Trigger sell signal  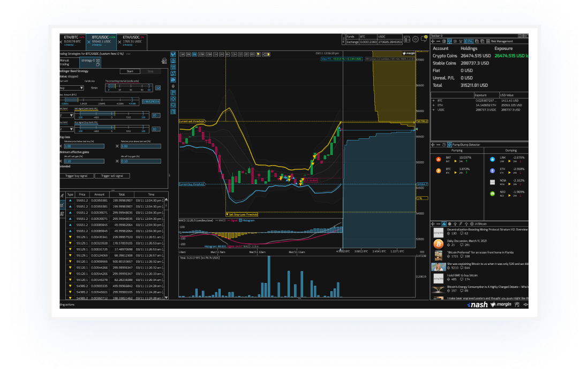[x=112, y=176]
